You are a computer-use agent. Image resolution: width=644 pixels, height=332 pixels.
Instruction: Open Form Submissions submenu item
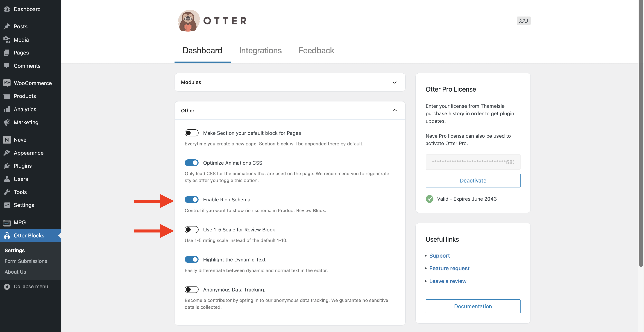point(26,261)
